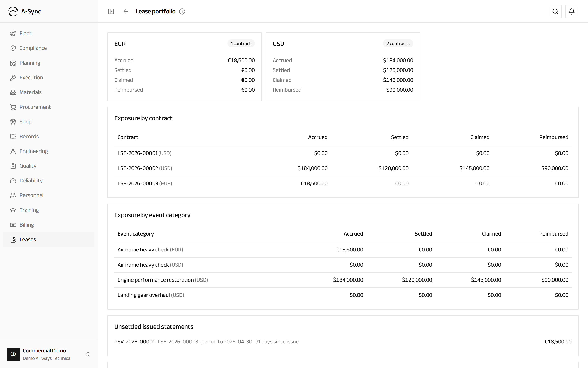Click the Engineering compass icon
Screen dimensions: 588x368
[x=13, y=151]
